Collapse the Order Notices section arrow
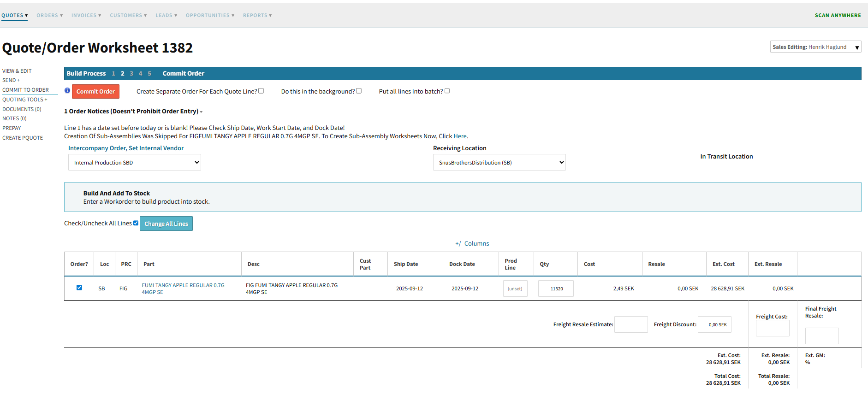This screenshot has height=418, width=868. [201, 112]
